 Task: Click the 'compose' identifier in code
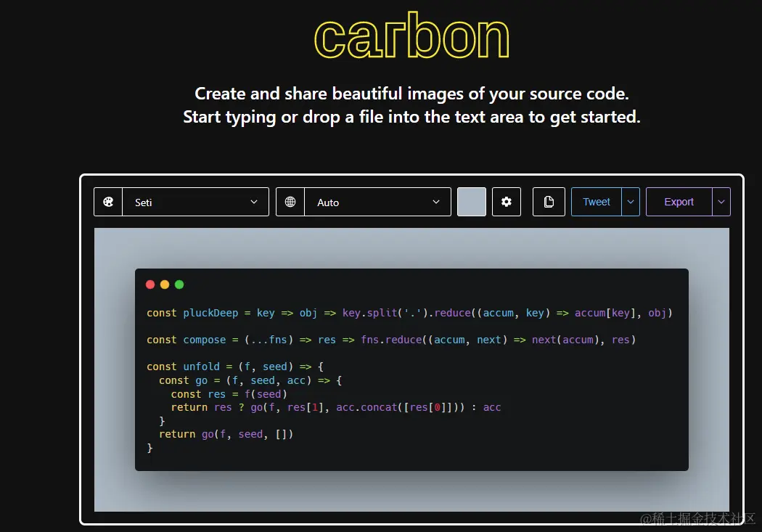click(x=205, y=340)
